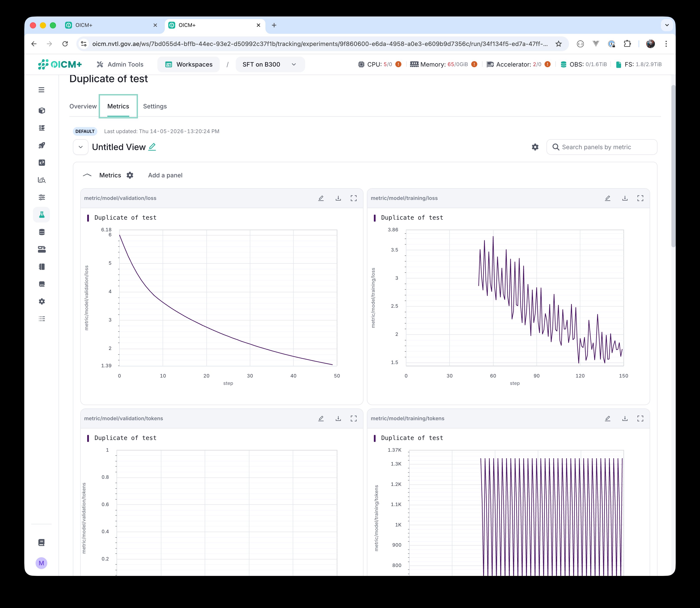Screen dimensions: 700x608
Task: Click the Chrome profile avatar
Action: point(651,44)
